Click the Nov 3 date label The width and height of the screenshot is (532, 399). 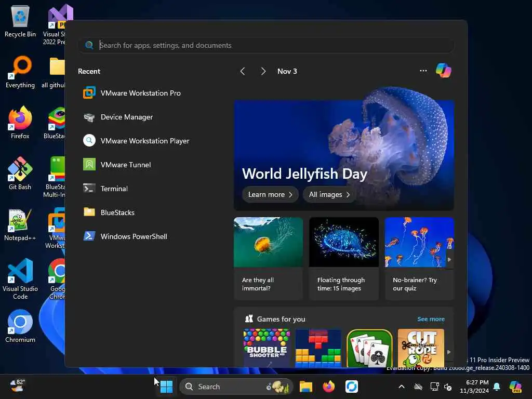click(x=287, y=71)
